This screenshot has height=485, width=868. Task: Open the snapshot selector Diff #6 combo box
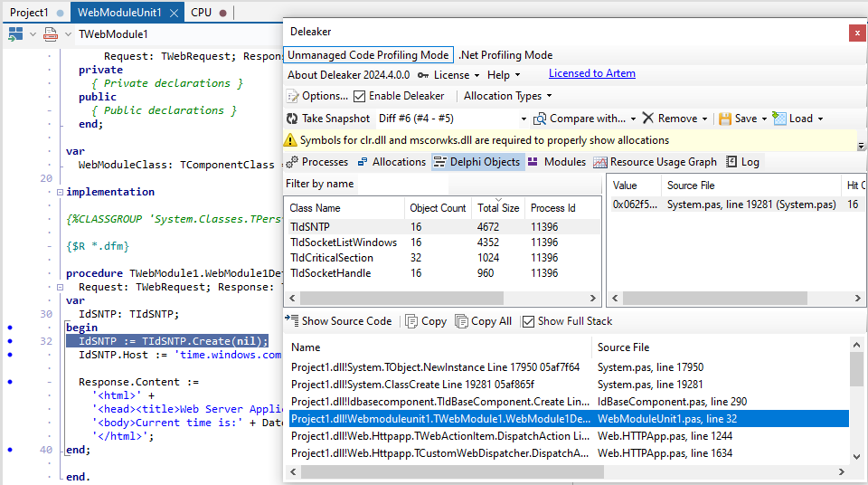(x=452, y=119)
